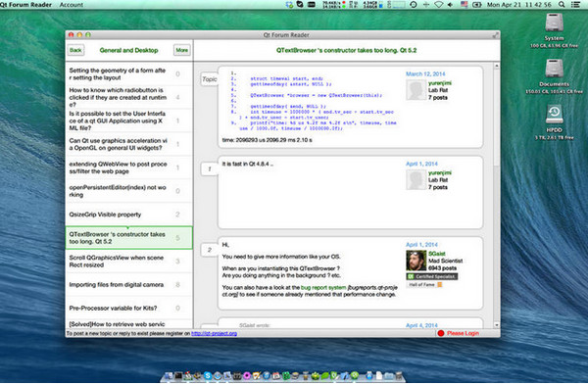Click the reply count 8 beside Importing files

[177, 285]
